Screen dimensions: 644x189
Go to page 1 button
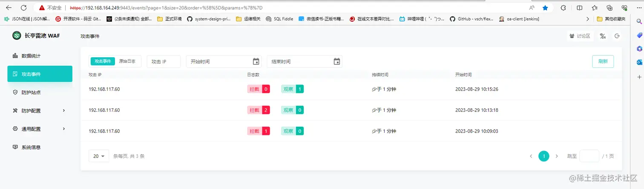[x=543, y=156]
